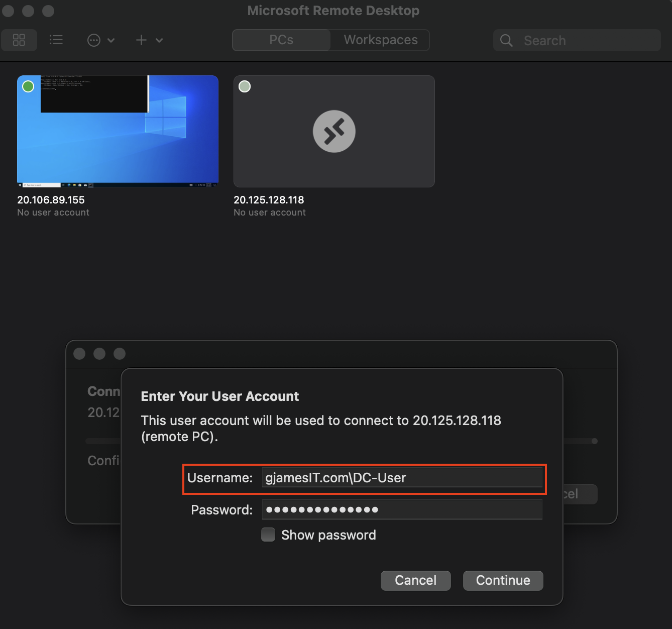Switch to the Workspaces tab
The width and height of the screenshot is (672, 629).
coord(380,40)
